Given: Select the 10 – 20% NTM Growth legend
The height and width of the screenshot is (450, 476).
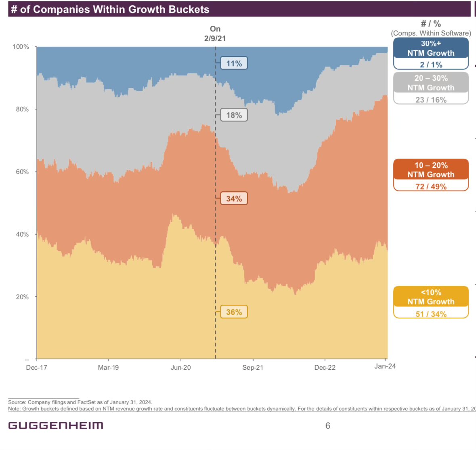Looking at the screenshot, I should pos(431,170).
